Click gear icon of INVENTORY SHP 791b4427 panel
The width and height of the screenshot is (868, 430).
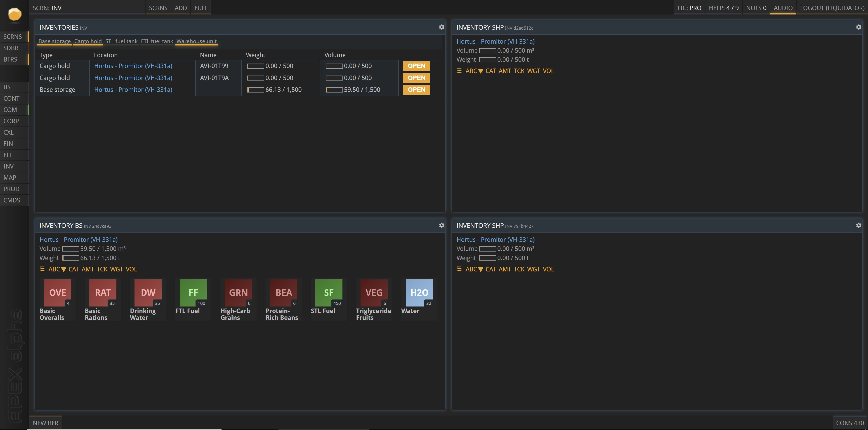point(858,225)
